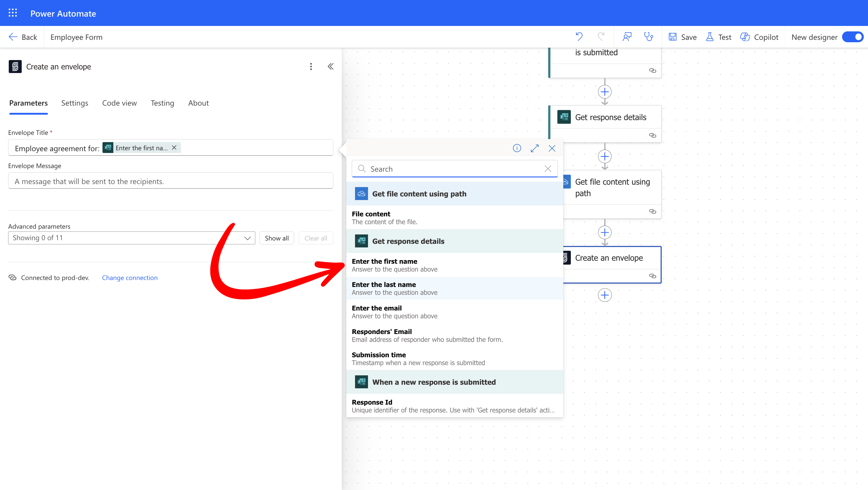The image size is (868, 490).
Task: Open the app launcher waffle icon
Action: coord(13,13)
